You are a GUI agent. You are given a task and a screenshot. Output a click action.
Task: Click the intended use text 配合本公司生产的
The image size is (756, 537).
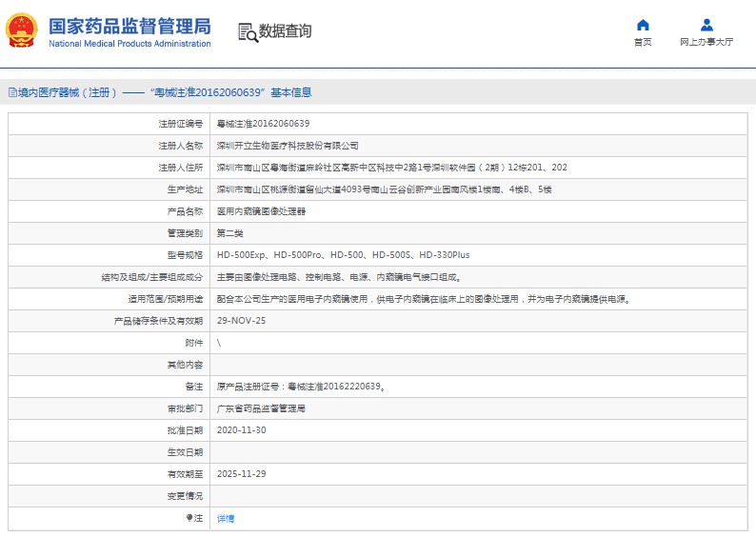(424, 299)
